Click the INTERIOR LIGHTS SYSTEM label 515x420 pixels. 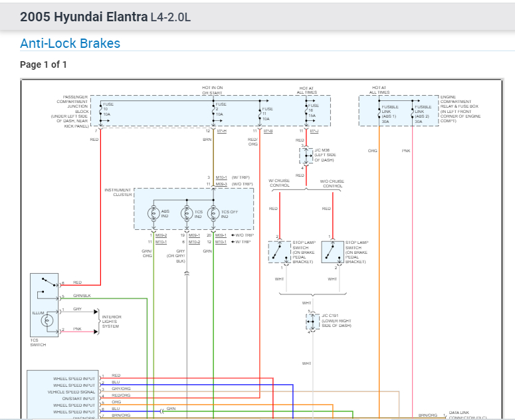tap(112, 322)
